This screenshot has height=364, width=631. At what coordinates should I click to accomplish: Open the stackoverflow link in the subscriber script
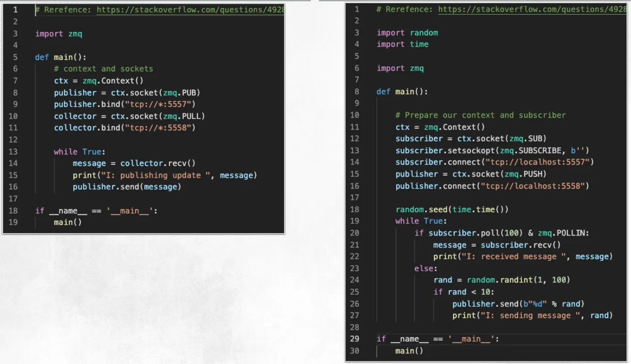pyautogui.click(x=532, y=9)
